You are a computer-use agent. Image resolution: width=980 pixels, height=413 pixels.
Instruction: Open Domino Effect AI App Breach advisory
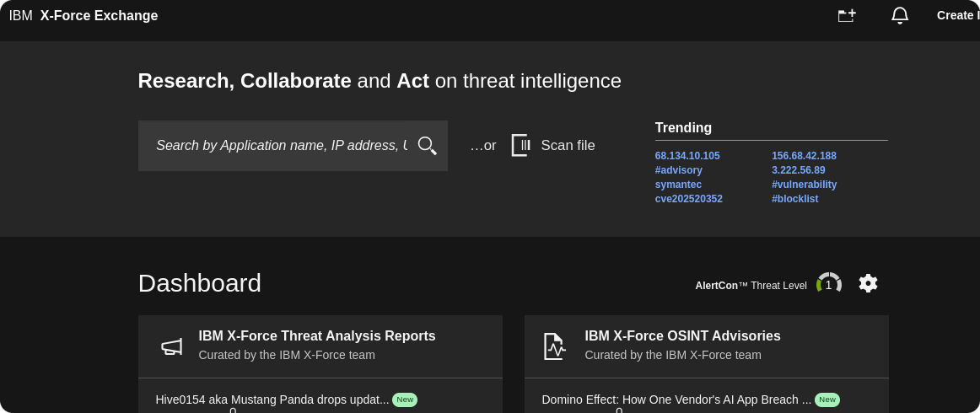pos(676,400)
